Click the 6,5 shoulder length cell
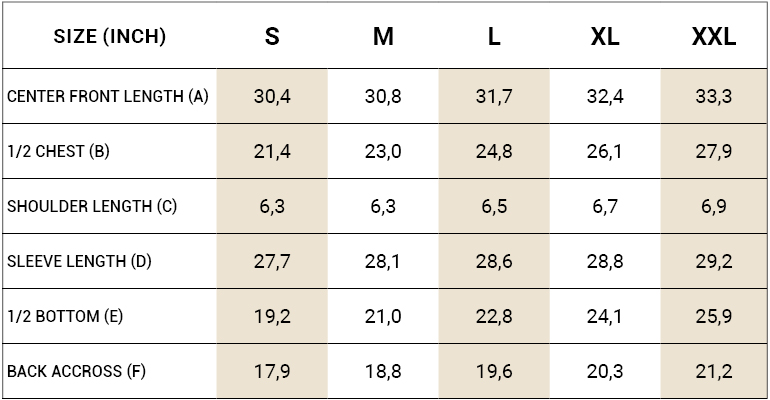 494,207
